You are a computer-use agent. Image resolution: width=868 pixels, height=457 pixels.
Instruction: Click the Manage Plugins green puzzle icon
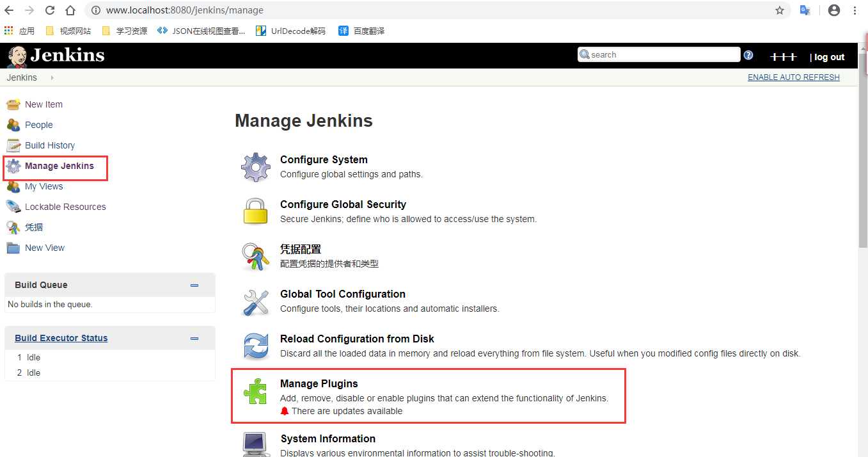coord(256,391)
